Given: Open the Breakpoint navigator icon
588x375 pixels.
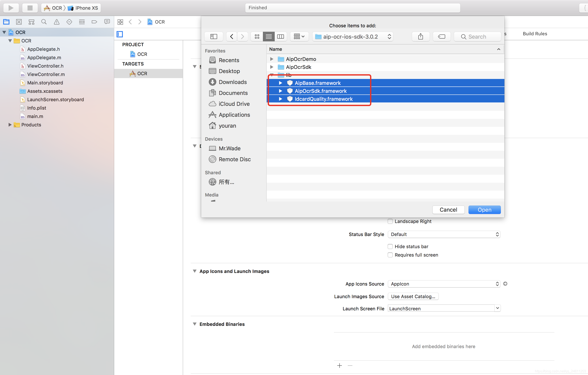Looking at the screenshot, I should tap(94, 22).
